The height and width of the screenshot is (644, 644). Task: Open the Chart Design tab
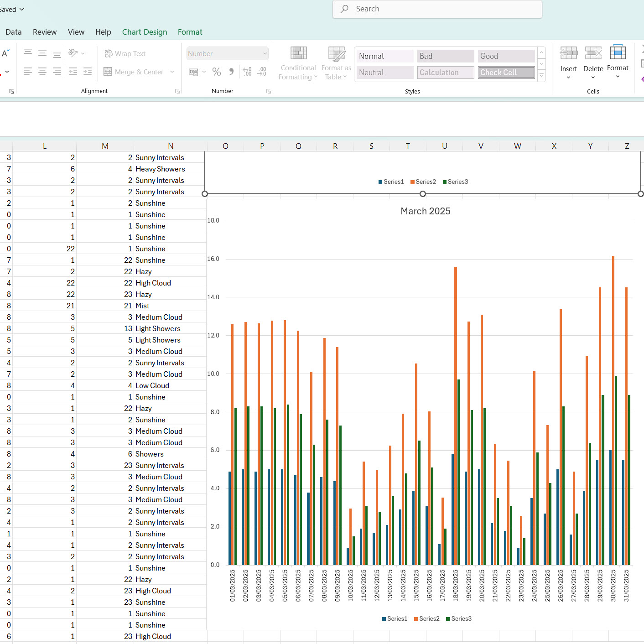pyautogui.click(x=145, y=32)
